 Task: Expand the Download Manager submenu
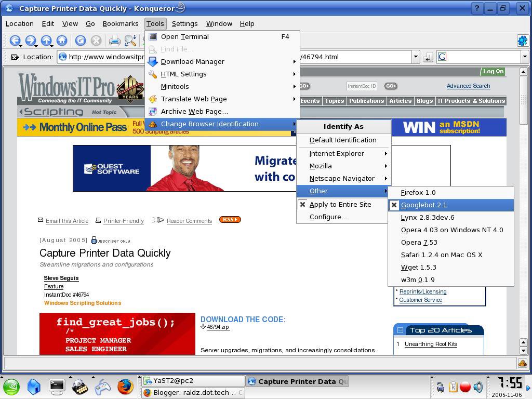[222, 61]
